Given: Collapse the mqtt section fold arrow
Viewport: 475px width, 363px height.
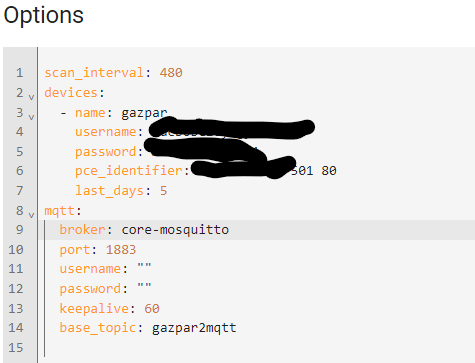Looking at the screenshot, I should [31, 215].
